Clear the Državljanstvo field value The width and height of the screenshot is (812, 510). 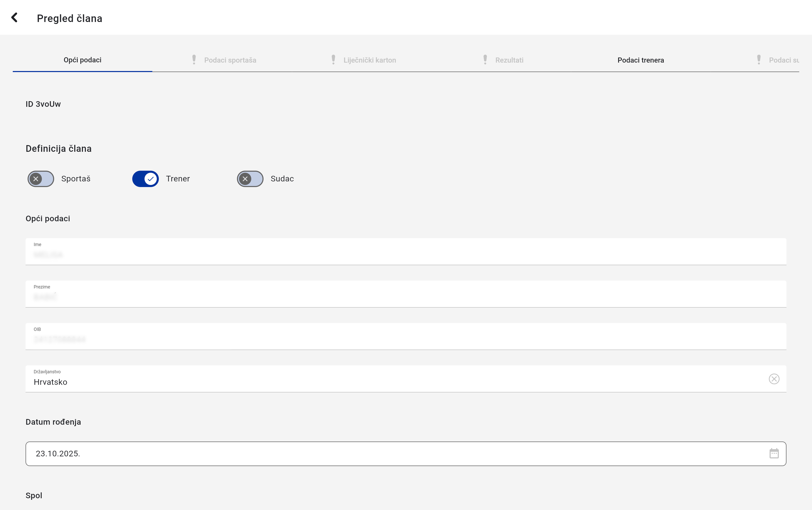click(x=774, y=379)
